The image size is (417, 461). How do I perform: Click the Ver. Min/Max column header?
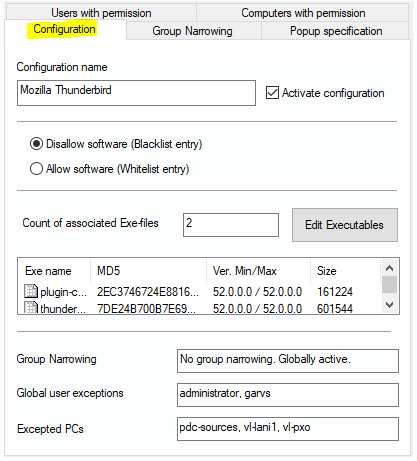coord(258,271)
